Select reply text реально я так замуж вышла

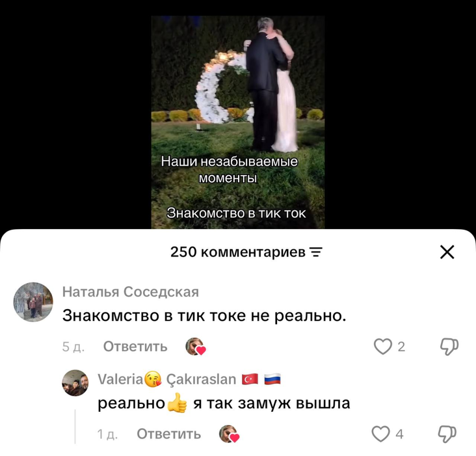point(224,403)
